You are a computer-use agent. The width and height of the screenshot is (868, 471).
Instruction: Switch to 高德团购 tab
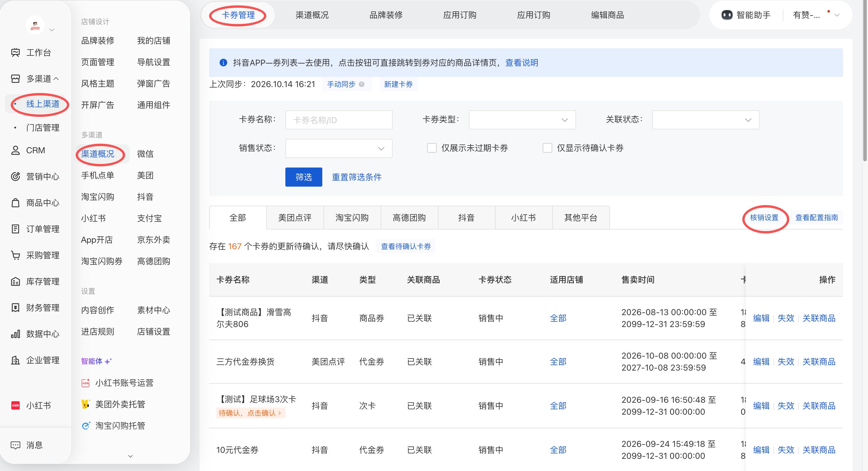(x=409, y=218)
